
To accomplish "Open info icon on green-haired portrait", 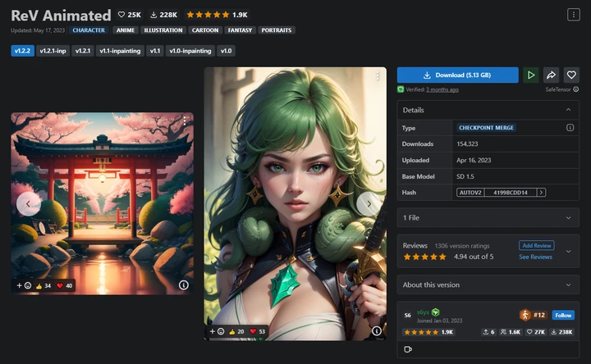I will click(377, 330).
